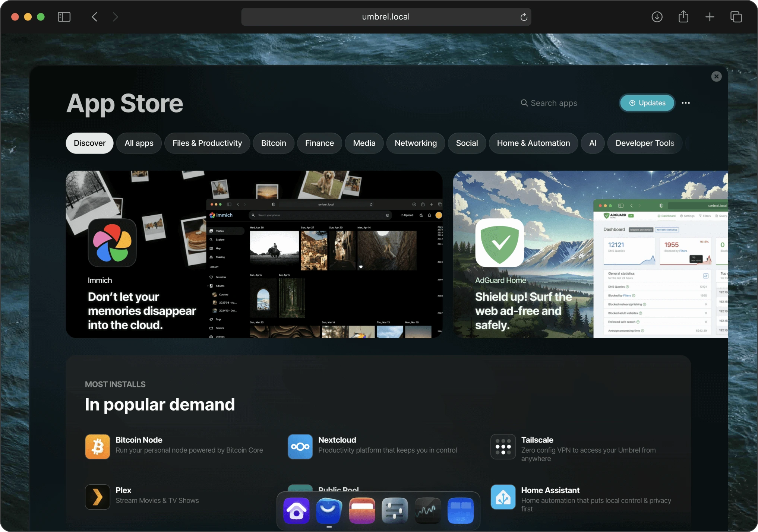
Task: Click the Updates button
Action: 647,103
